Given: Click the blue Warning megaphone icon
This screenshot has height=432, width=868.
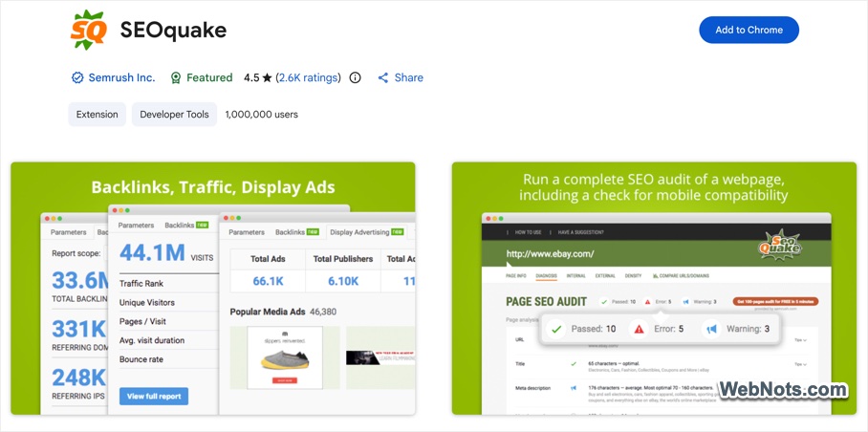Looking at the screenshot, I should pyautogui.click(x=711, y=329).
